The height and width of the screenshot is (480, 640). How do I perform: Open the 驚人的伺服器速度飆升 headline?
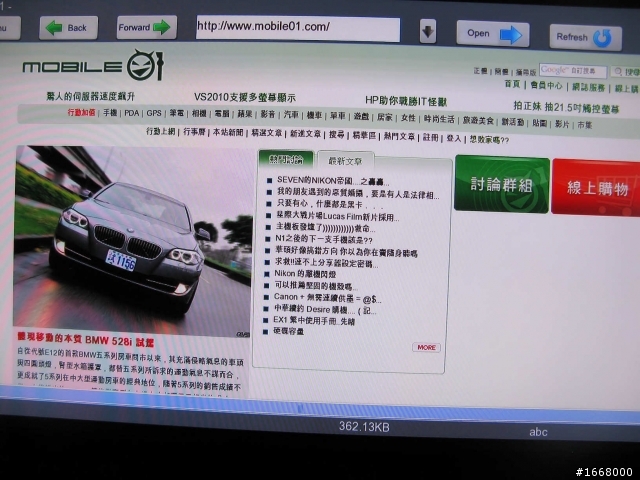pyautogui.click(x=90, y=97)
